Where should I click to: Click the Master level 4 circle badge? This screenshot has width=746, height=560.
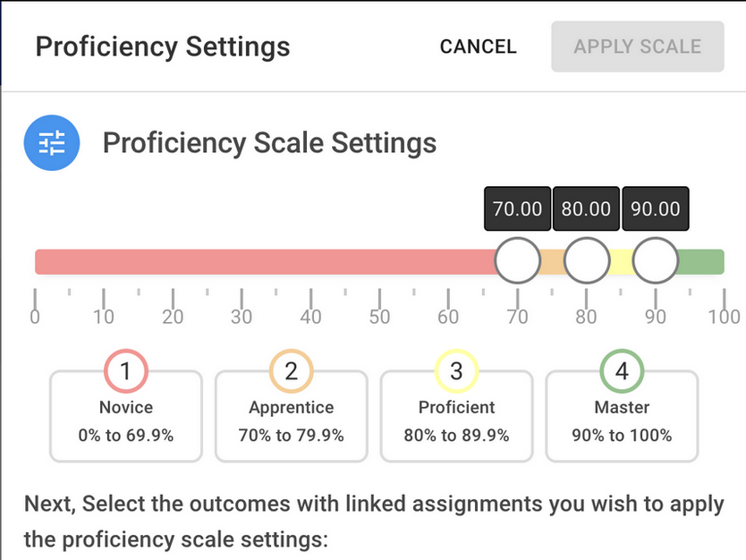tap(622, 371)
